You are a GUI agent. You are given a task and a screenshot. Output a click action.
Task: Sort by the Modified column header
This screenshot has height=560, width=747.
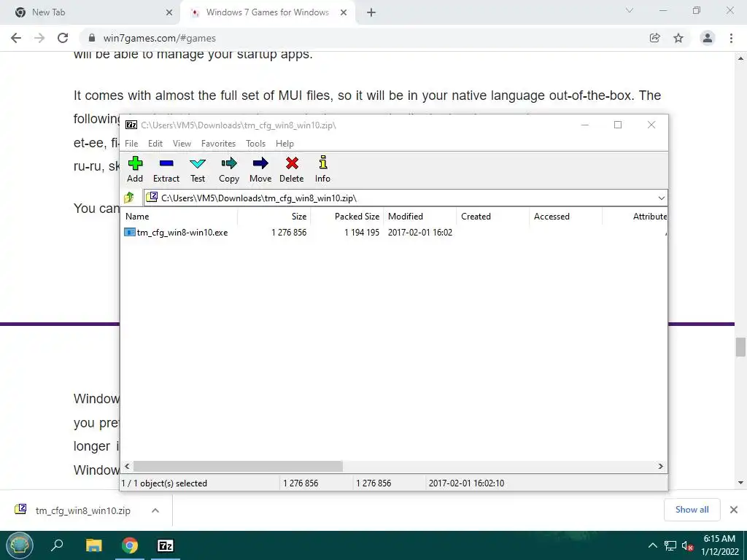pyautogui.click(x=419, y=216)
